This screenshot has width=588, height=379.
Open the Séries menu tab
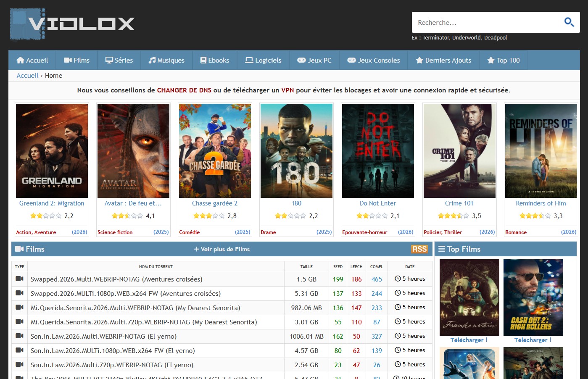(119, 60)
